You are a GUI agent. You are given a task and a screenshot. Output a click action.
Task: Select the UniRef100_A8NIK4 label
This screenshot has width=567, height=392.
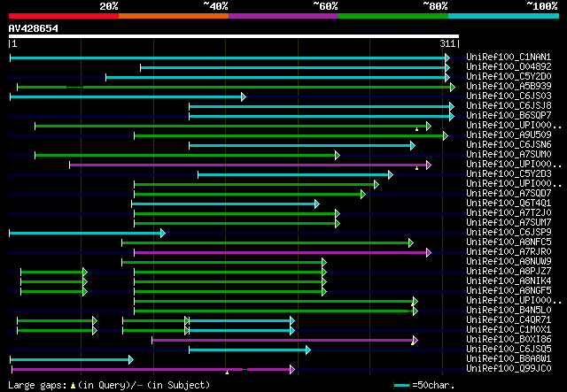tap(509, 281)
